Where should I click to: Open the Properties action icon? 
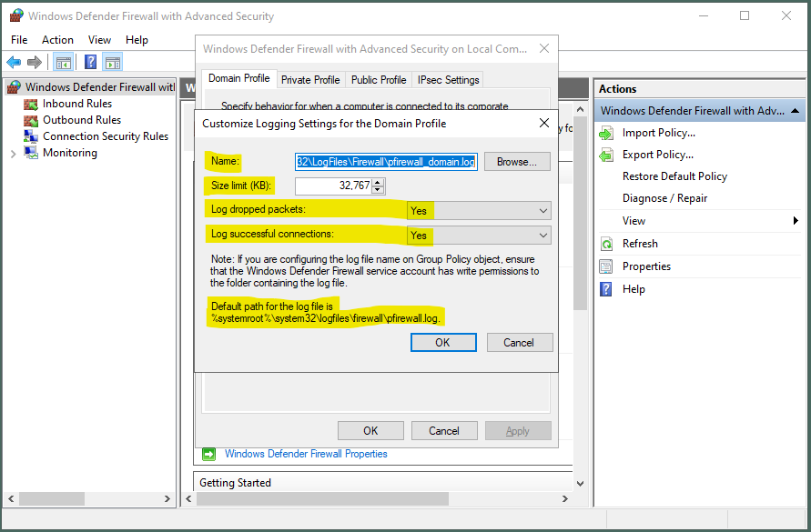[x=606, y=266]
